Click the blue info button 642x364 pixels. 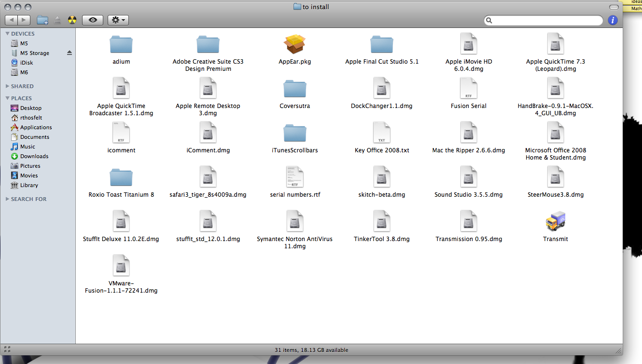click(x=613, y=20)
